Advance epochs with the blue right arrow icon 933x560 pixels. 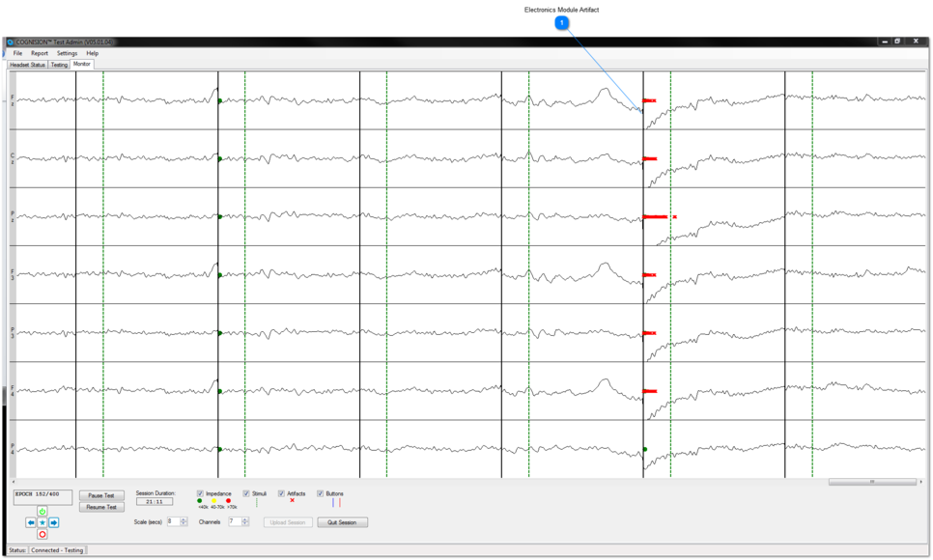pyautogui.click(x=53, y=522)
